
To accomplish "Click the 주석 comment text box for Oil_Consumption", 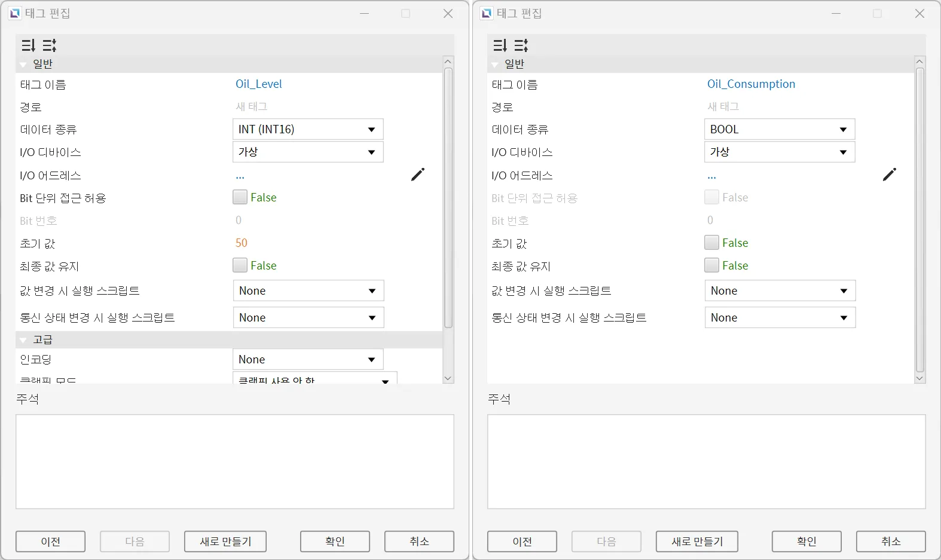I will tap(706, 461).
